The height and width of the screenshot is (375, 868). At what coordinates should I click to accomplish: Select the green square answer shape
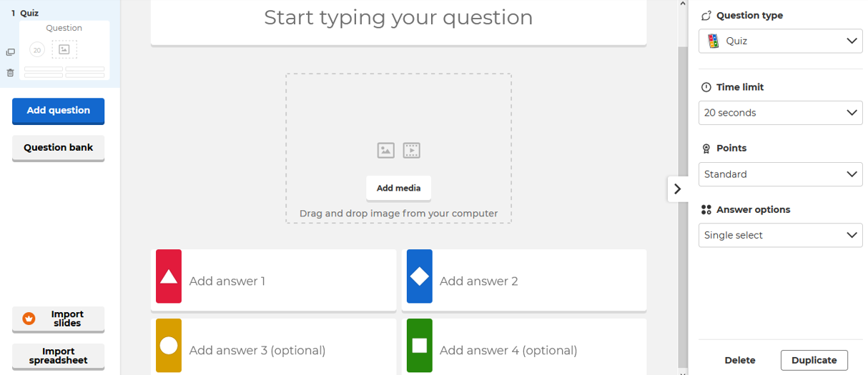[x=420, y=346]
